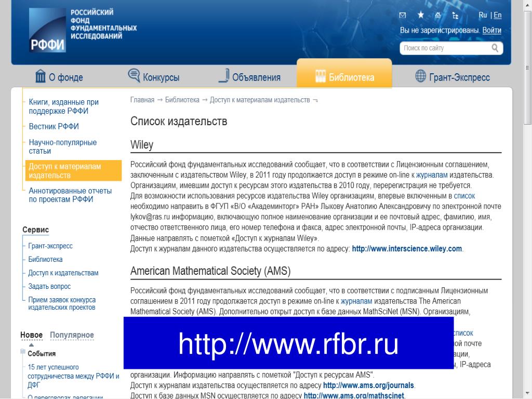The height and width of the screenshot is (399, 532).
Task: Click the scroll icon beside Объявления
Action: (224, 76)
